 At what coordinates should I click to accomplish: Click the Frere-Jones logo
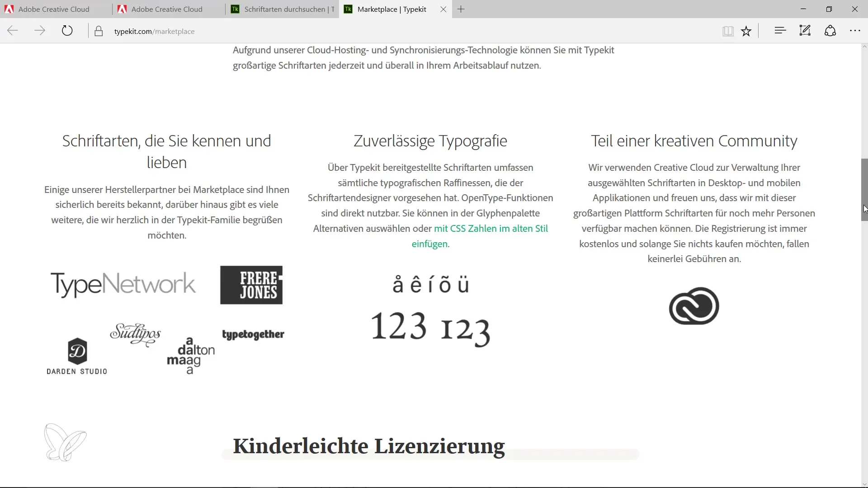click(251, 285)
